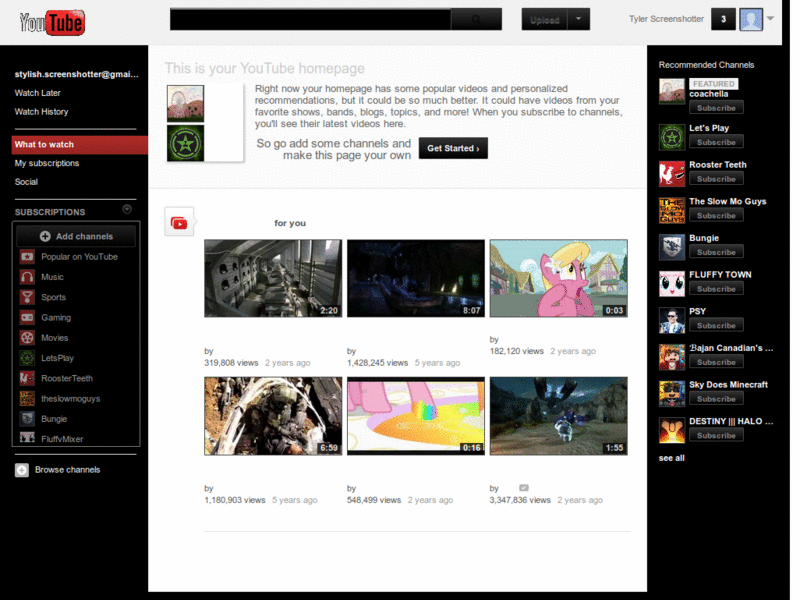
Task: Subscribe to Bajan Canadian's channel
Action: [716, 362]
